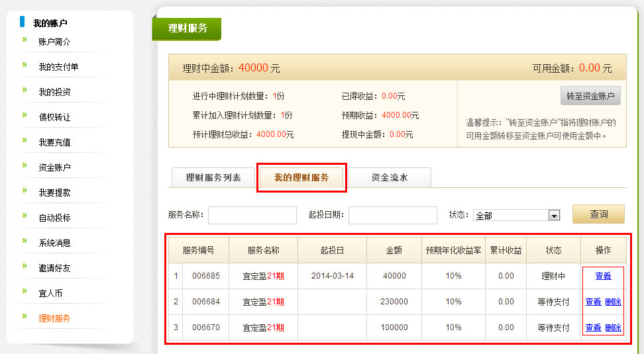644x354 pixels.
Task: Open the 资金账户 sidebar link
Action: click(54, 167)
